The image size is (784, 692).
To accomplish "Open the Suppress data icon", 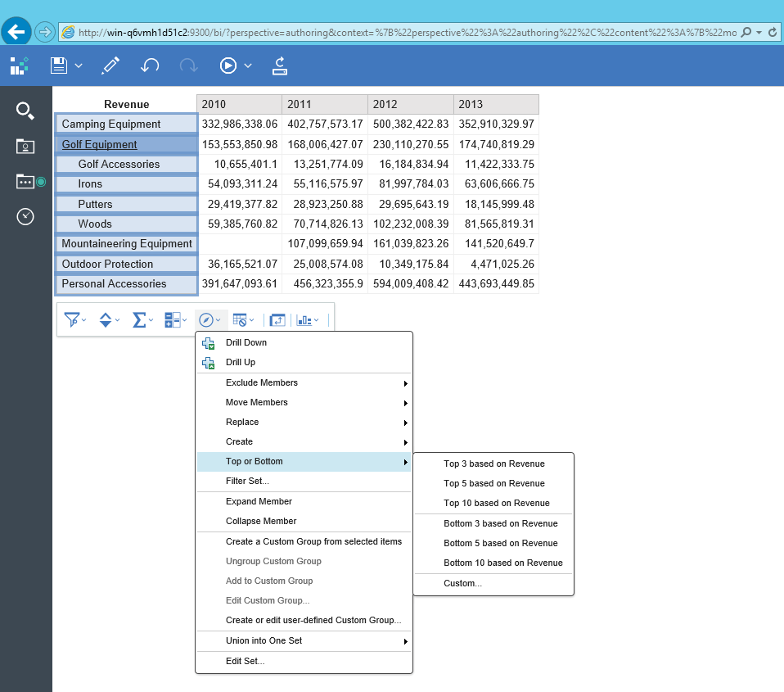I will click(241, 319).
